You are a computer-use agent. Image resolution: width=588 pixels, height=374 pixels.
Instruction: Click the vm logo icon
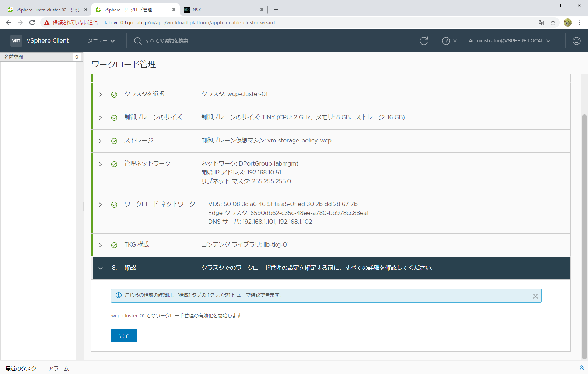(16, 41)
